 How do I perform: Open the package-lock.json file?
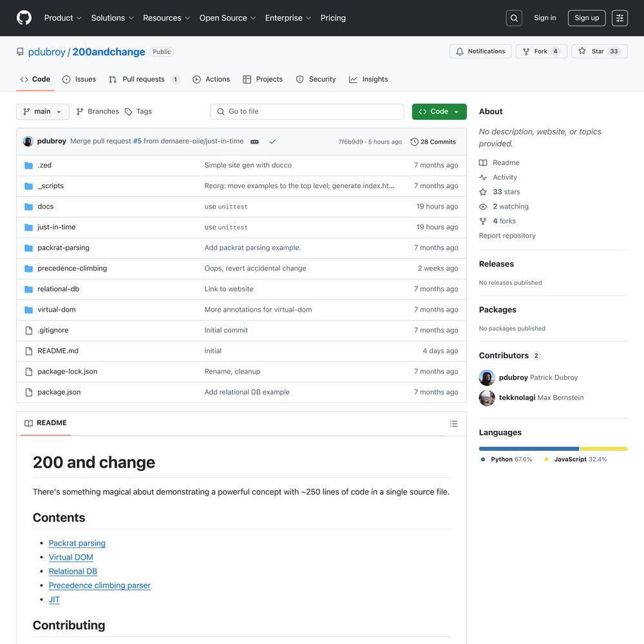[68, 372]
